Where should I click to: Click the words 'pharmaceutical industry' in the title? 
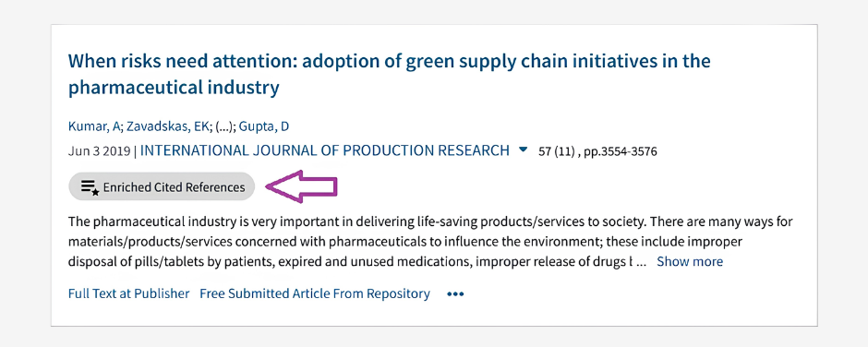coord(174,88)
